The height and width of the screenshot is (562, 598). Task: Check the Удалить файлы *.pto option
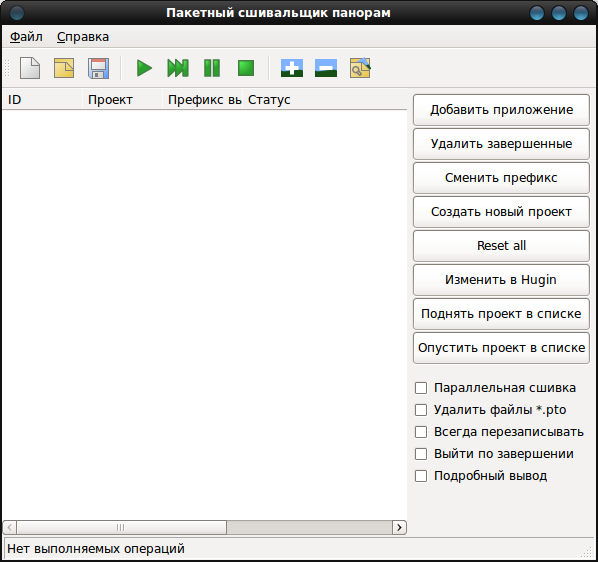click(x=421, y=410)
